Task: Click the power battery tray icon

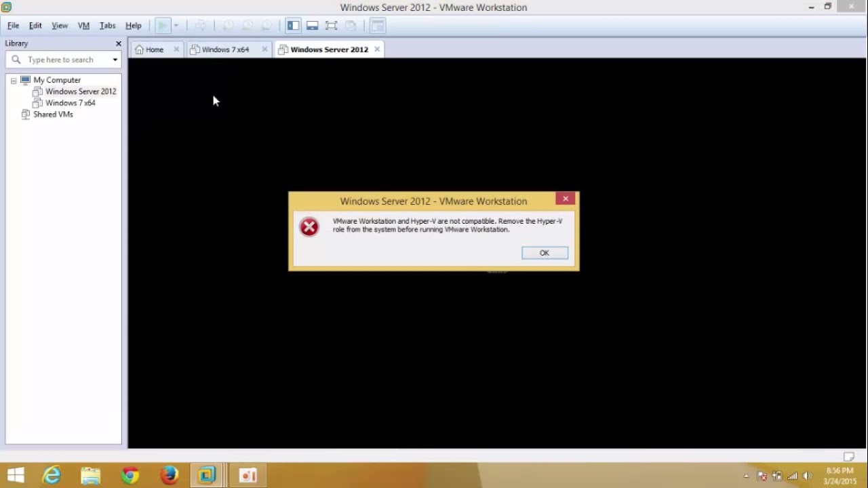Action: [x=777, y=476]
